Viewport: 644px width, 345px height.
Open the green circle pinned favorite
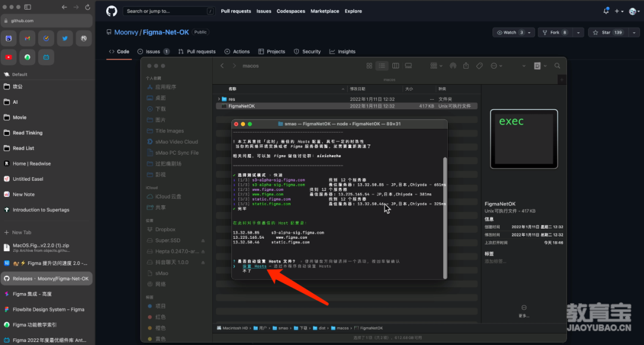click(x=27, y=57)
